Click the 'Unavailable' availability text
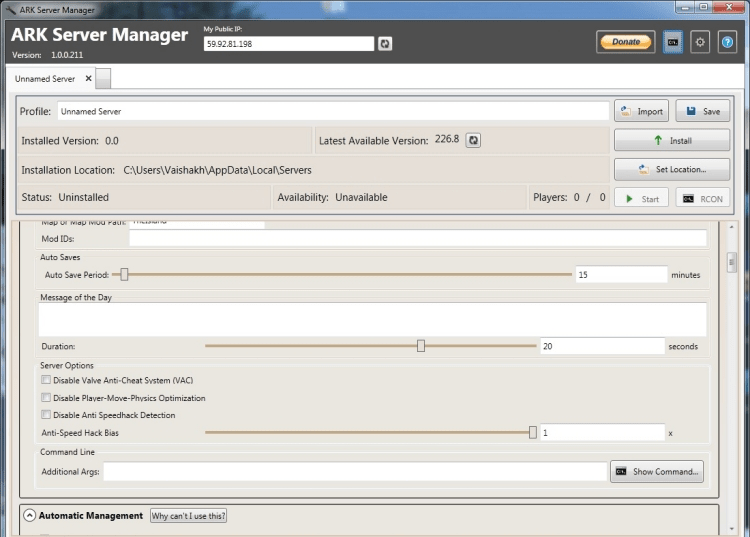Viewport: 750px width, 537px height. coord(361,197)
